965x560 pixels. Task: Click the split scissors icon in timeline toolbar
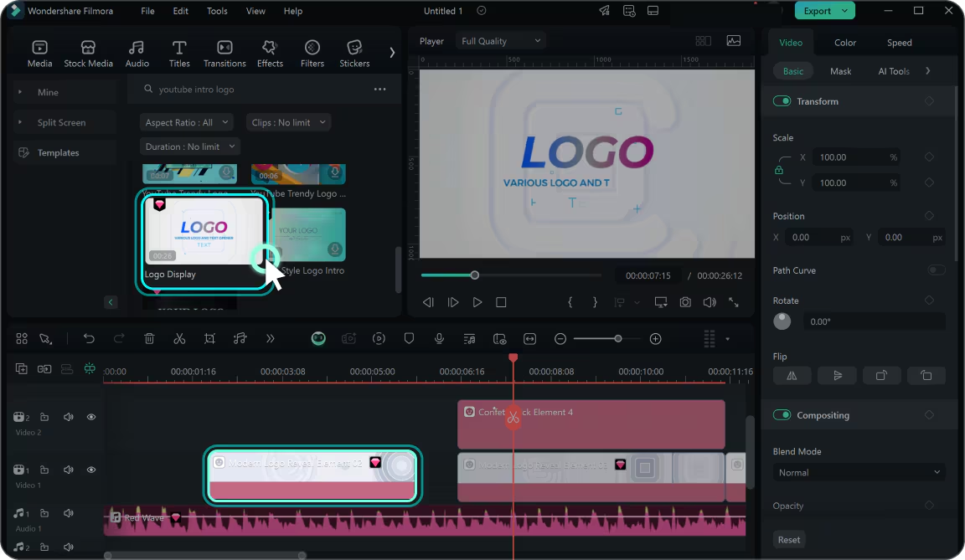tap(179, 339)
